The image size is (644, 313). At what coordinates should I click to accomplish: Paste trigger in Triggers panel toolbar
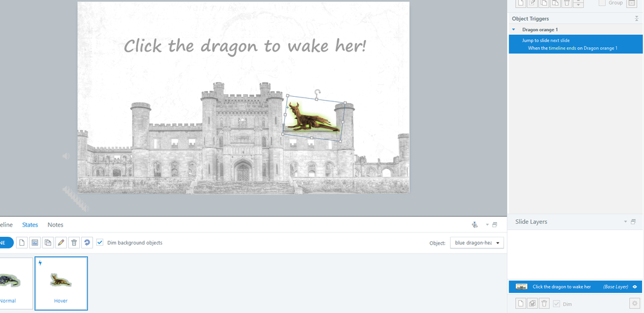point(555,3)
